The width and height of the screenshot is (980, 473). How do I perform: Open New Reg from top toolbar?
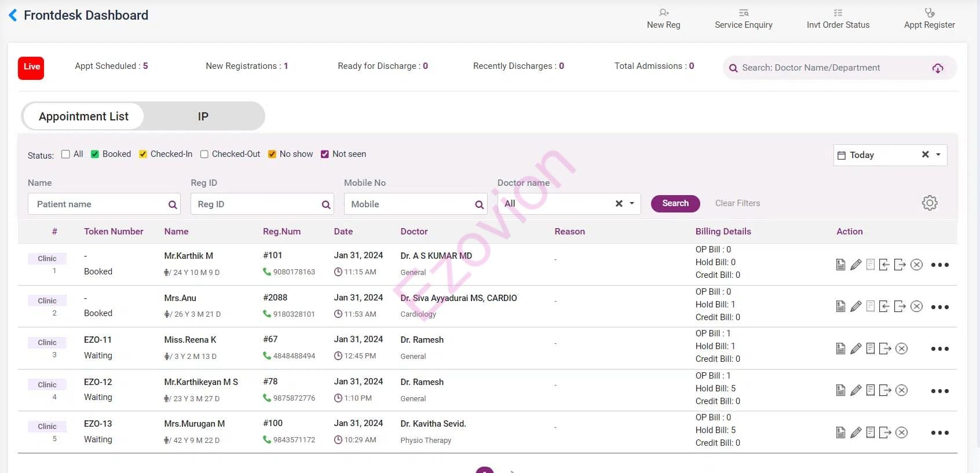664,19
